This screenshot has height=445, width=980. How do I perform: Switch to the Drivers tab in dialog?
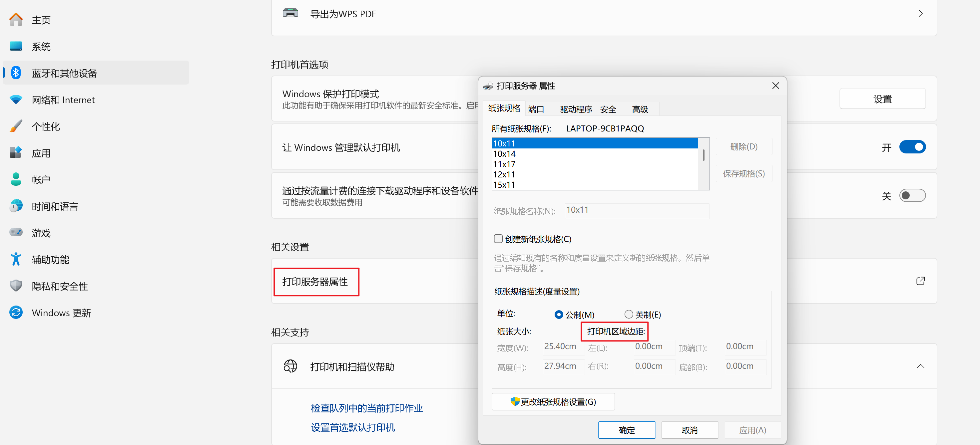click(x=576, y=110)
